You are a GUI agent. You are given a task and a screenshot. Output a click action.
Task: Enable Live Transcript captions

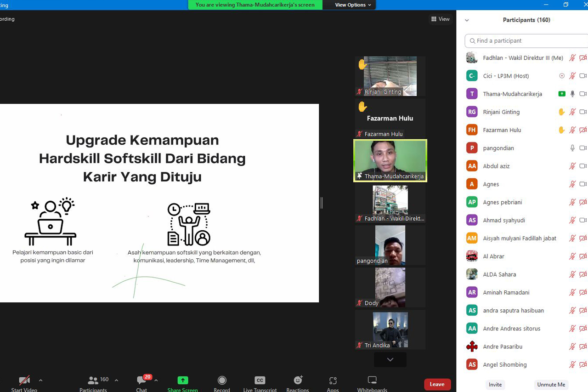pos(260,384)
